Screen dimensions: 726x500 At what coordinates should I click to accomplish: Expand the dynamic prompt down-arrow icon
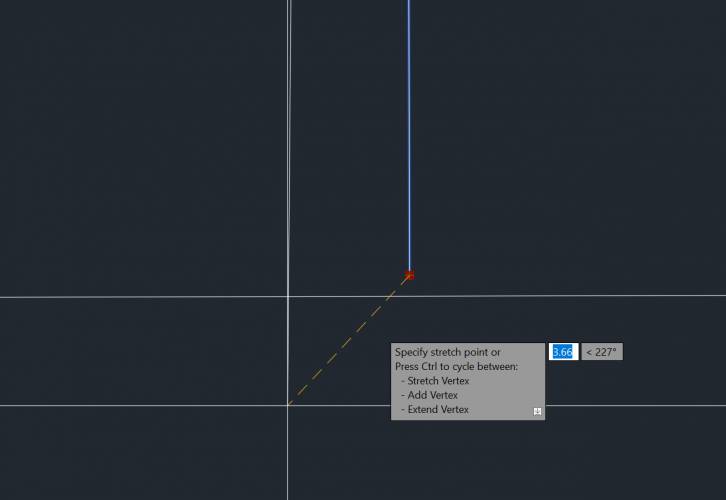[x=537, y=411]
